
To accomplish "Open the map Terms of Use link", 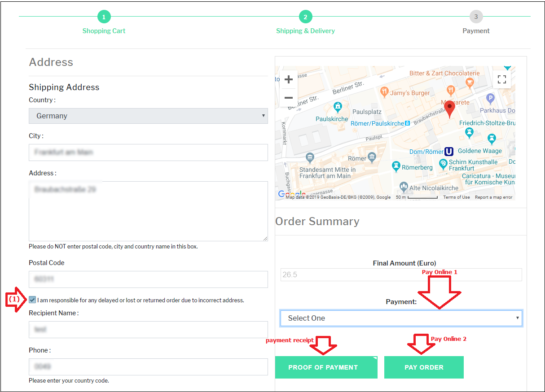I will [456, 197].
